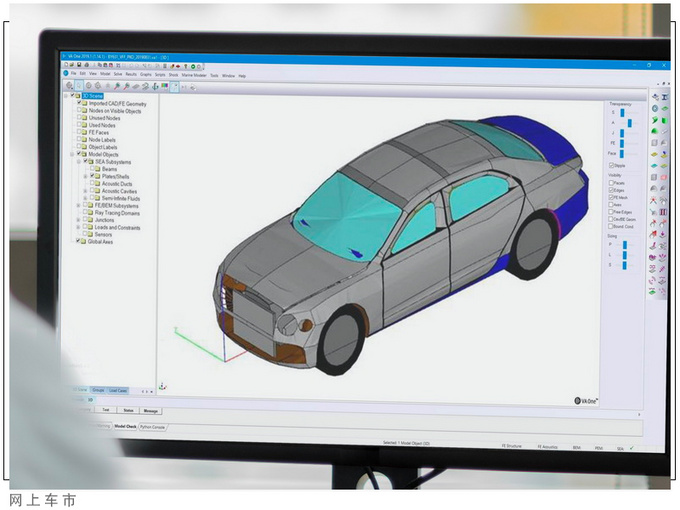This screenshot has width=680, height=510.
Task: Expand the Plates/Shells tree node
Action: pos(87,176)
